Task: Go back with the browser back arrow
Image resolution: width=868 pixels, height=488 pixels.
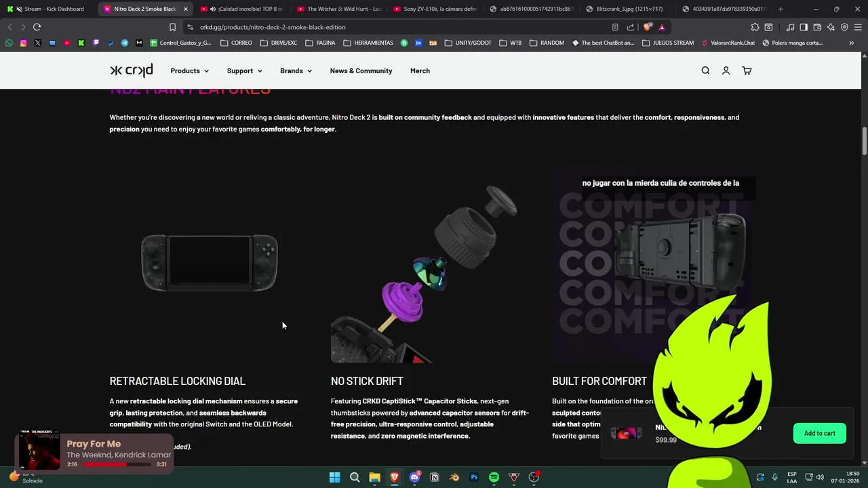Action: pyautogui.click(x=9, y=27)
